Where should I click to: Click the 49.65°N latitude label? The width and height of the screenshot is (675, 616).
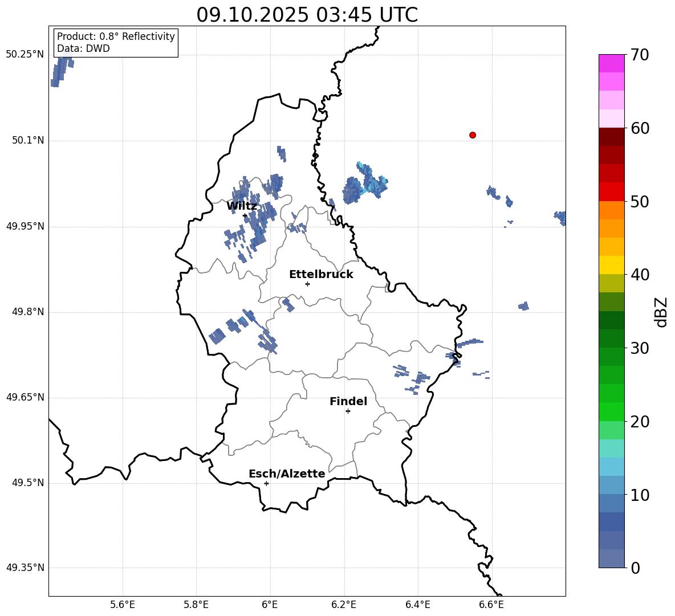tap(25, 397)
